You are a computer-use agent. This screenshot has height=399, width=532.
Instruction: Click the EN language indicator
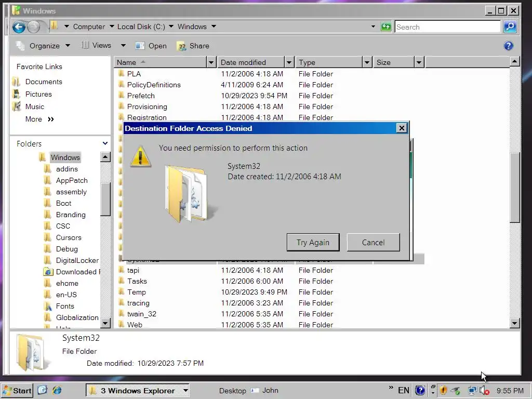tap(403, 391)
